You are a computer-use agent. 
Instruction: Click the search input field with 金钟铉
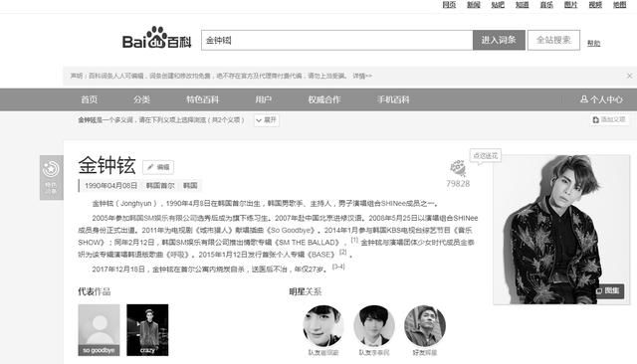pyautogui.click(x=336, y=40)
